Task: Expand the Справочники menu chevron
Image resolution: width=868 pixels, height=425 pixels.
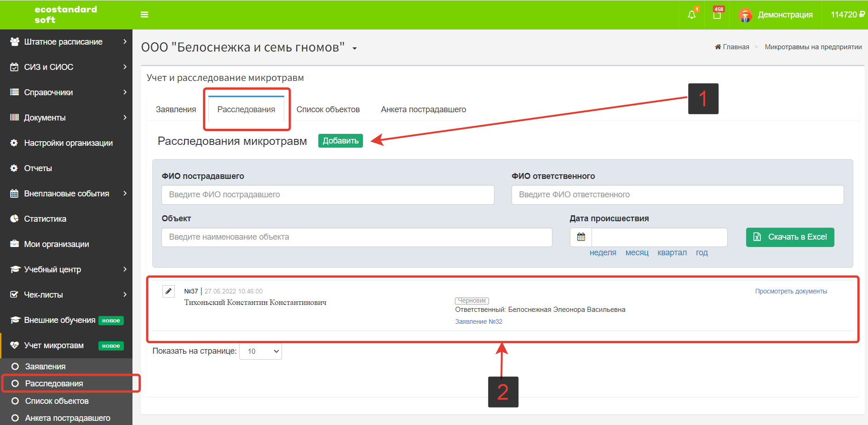Action: (x=125, y=92)
